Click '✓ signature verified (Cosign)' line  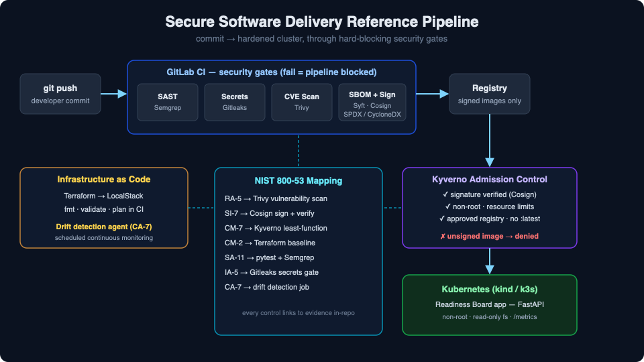tap(490, 194)
